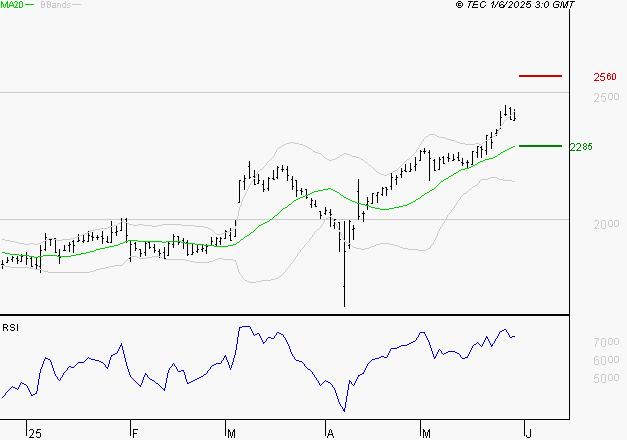Image resolution: width=627 pixels, height=440 pixels.
Task: Click the BBands legend label
Action: coord(56,5)
